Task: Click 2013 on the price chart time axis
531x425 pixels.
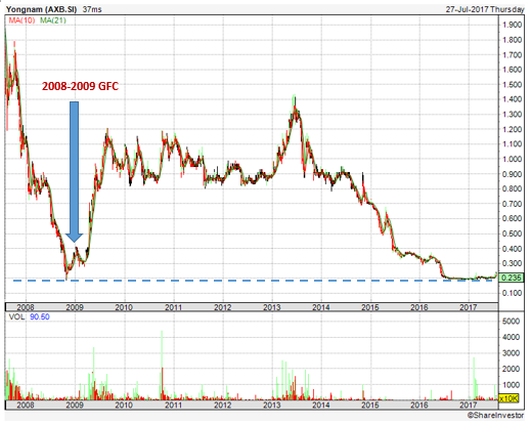Action: click(x=272, y=307)
